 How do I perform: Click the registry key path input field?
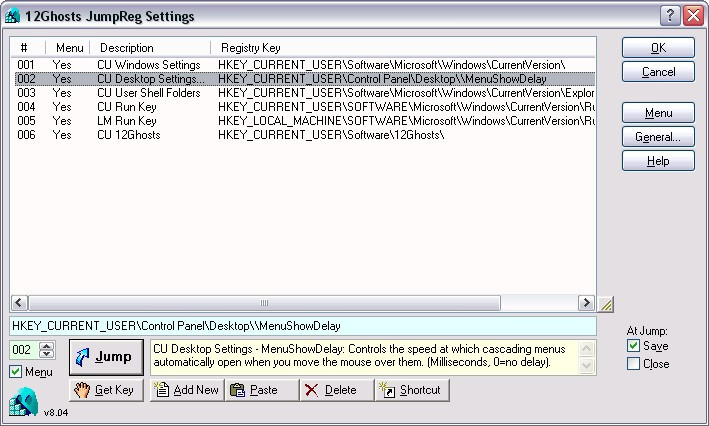pyautogui.click(x=303, y=326)
